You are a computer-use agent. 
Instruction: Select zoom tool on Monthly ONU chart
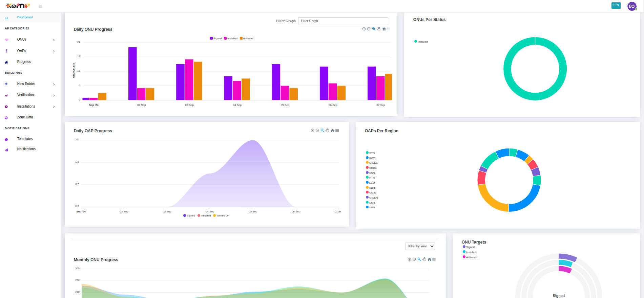(x=419, y=259)
